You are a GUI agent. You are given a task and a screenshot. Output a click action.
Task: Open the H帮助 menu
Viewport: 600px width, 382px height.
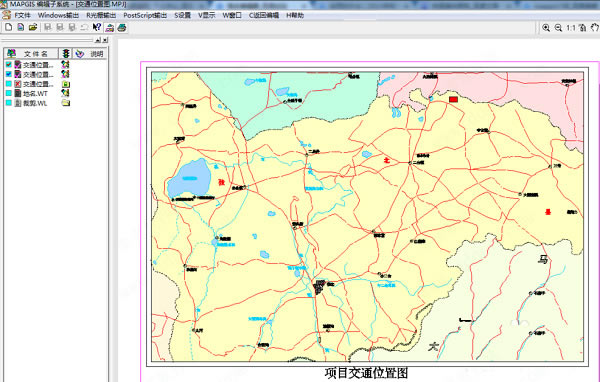point(295,15)
